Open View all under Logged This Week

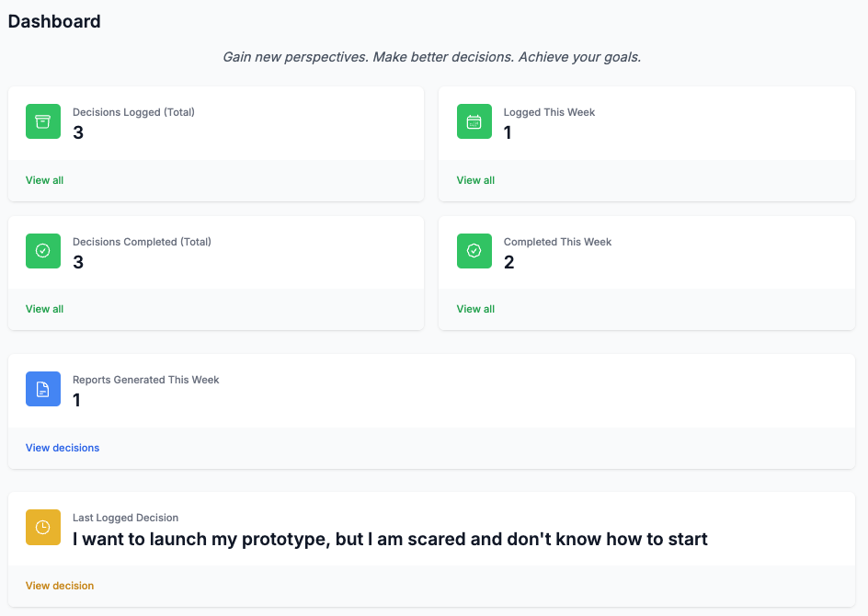(475, 180)
